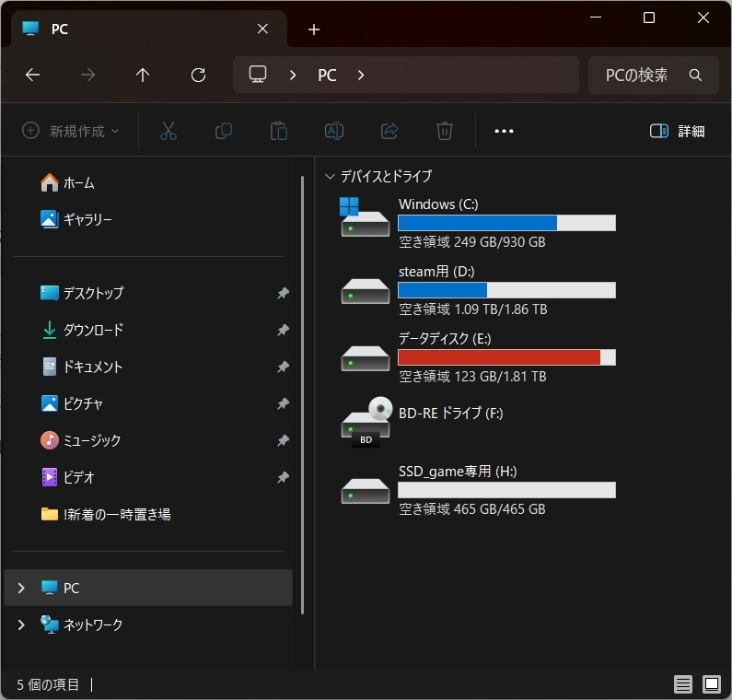Click the データディスク (E:) red usage bar

tap(505, 357)
